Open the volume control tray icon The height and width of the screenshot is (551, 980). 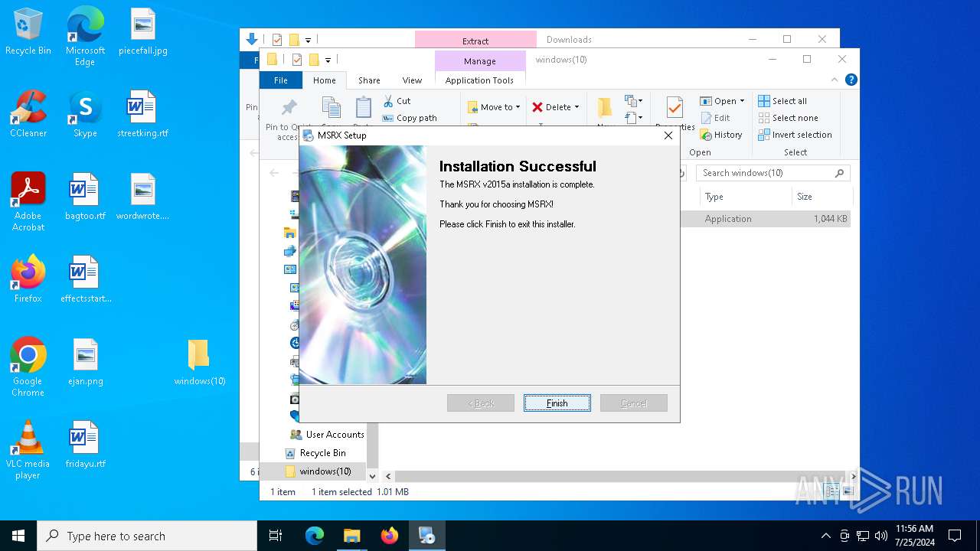pyautogui.click(x=880, y=536)
